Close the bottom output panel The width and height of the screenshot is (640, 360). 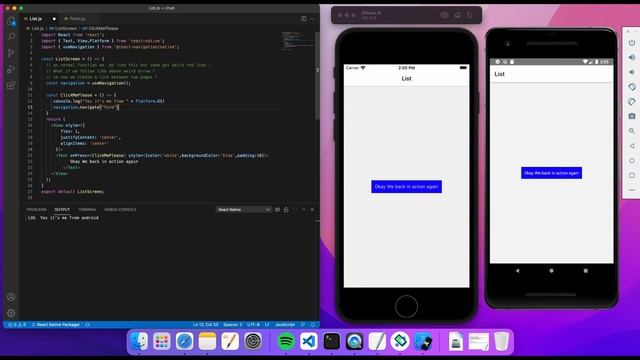point(312,209)
